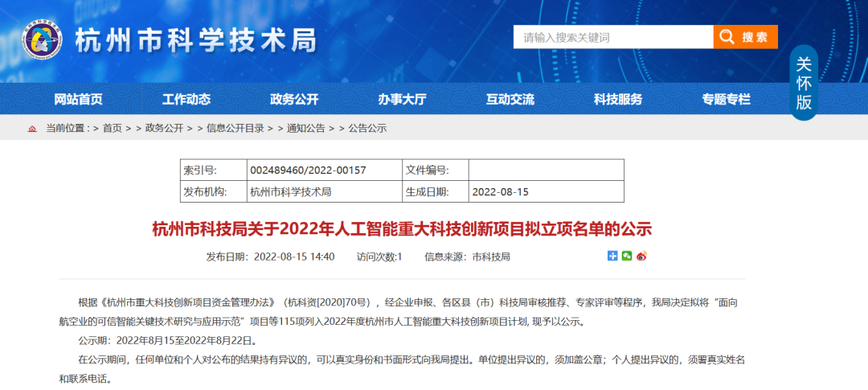The width and height of the screenshot is (868, 390).
Task: Click the Hangzhou Science Bureau logo emblem
Action: point(42,38)
